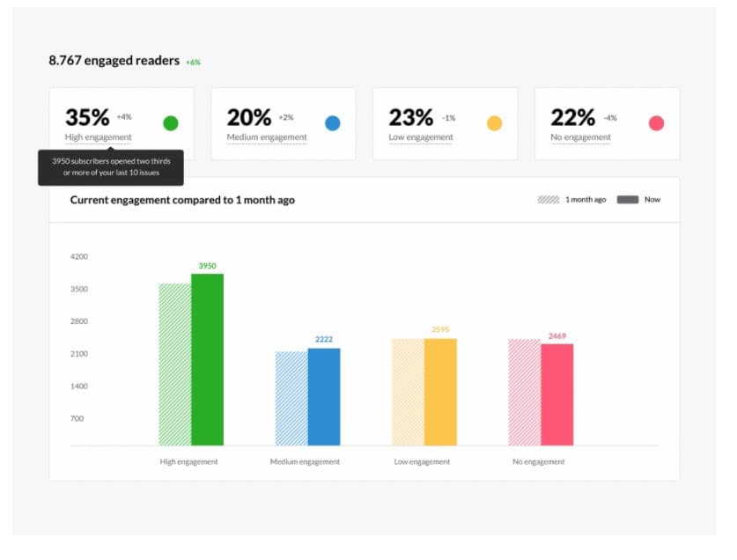
Task: Click the red No engagement circle indicator
Action: coord(656,123)
